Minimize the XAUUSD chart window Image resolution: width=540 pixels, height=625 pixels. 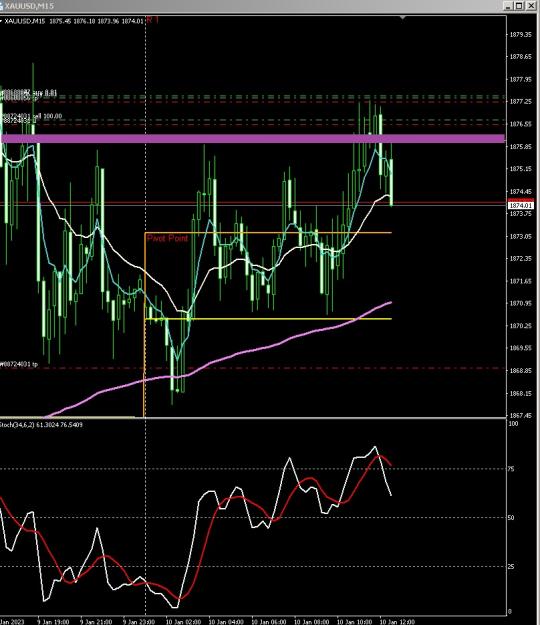pos(508,6)
